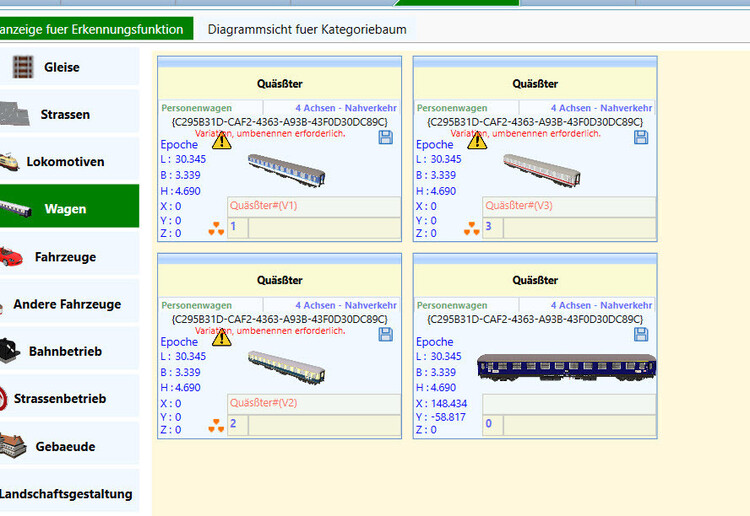Click orange triangles icon in V1 card
This screenshot has width=750, height=516.
(216, 230)
